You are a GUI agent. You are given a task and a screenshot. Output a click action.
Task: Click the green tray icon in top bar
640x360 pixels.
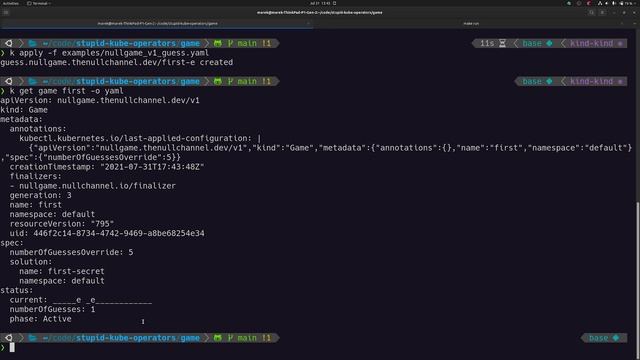coord(569,3)
